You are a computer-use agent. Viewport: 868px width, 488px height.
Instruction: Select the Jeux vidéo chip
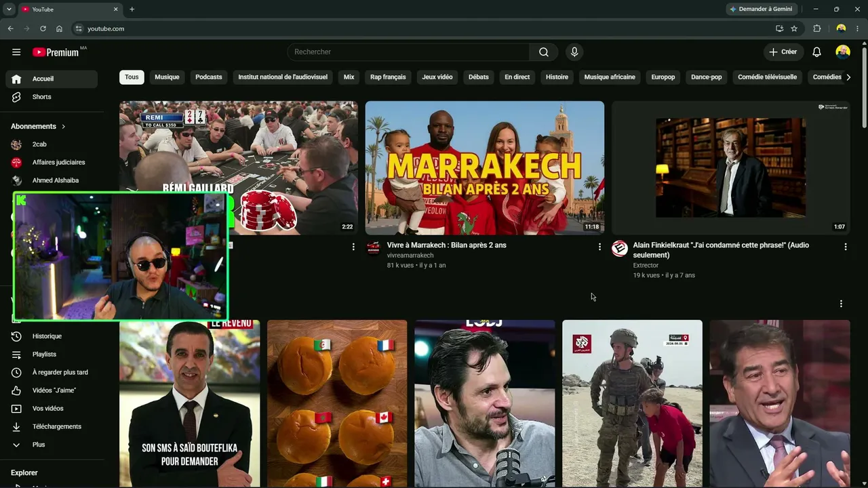[x=437, y=77]
